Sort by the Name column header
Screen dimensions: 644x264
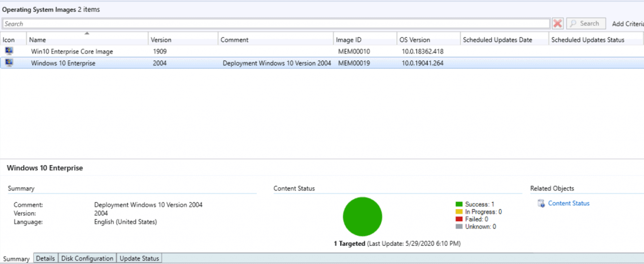pos(87,40)
